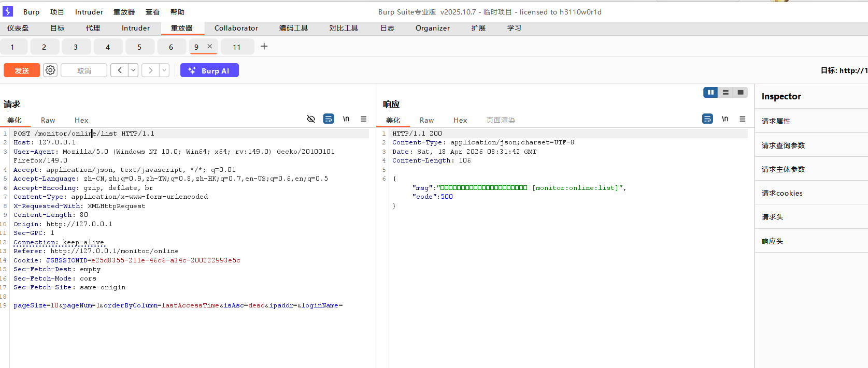Click the "code":500 response value
The image size is (868, 368).
click(447, 197)
